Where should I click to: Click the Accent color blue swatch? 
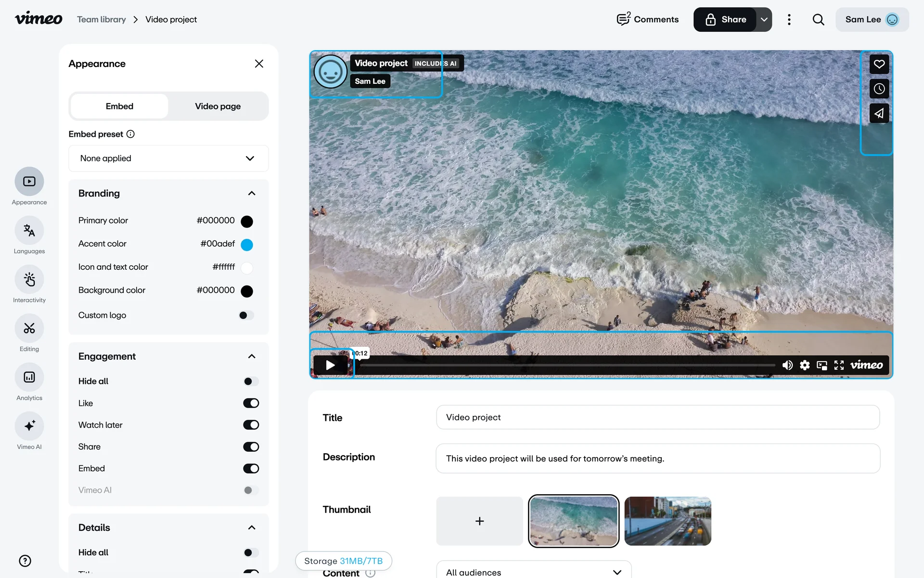click(247, 245)
